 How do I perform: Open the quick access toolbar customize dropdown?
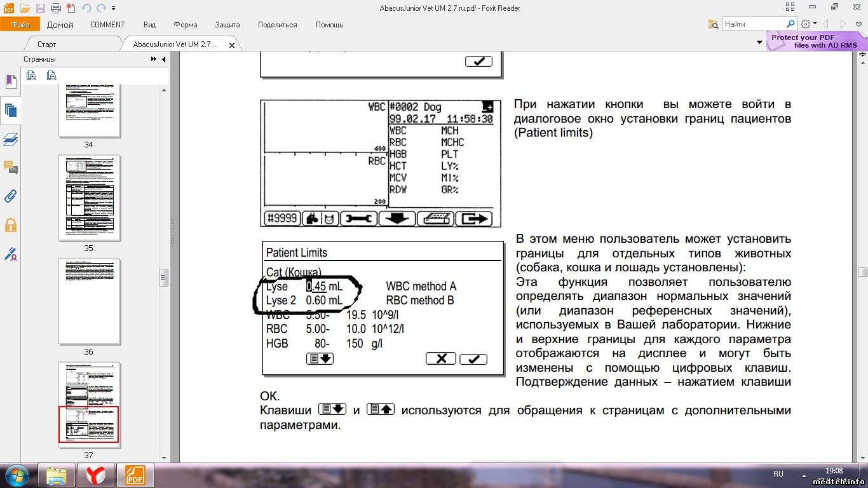pyautogui.click(x=114, y=8)
